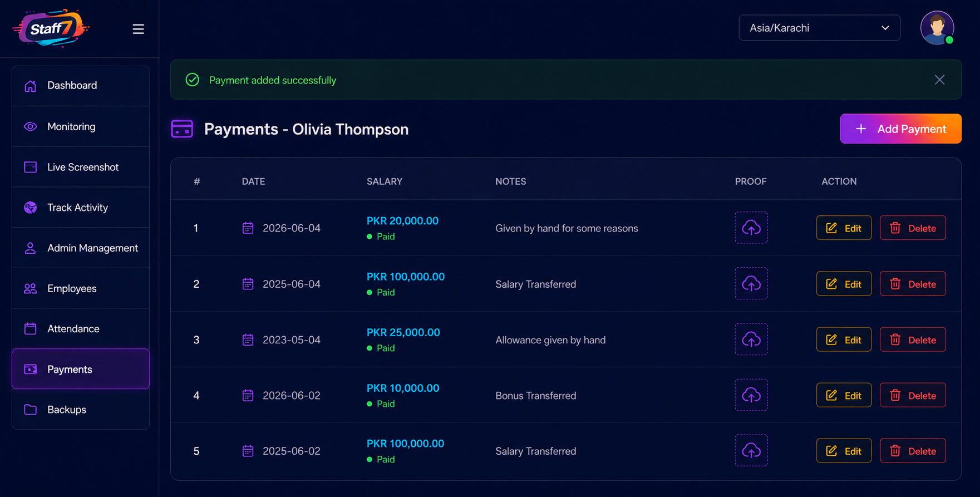Edit the PKR 20,000.00 payment

[x=844, y=228]
